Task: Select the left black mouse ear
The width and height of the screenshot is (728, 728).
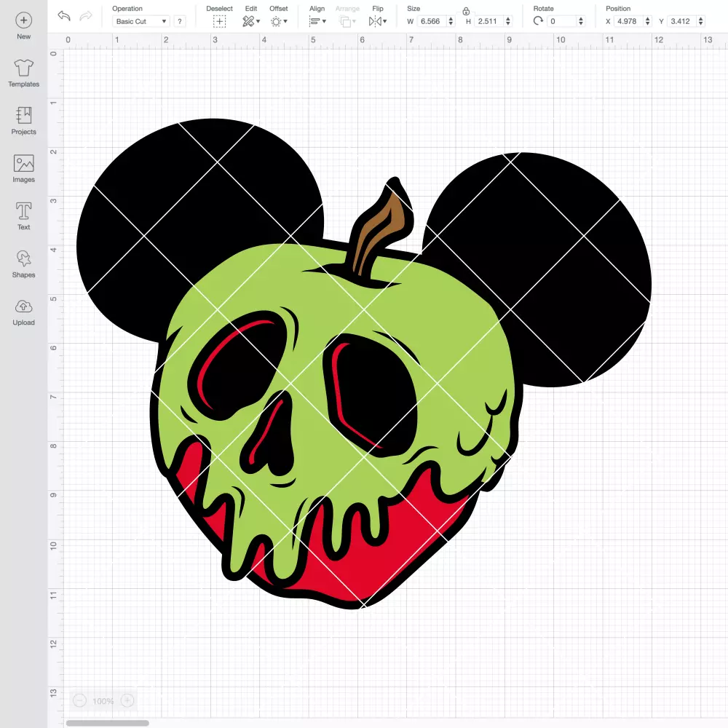Action: click(x=186, y=205)
